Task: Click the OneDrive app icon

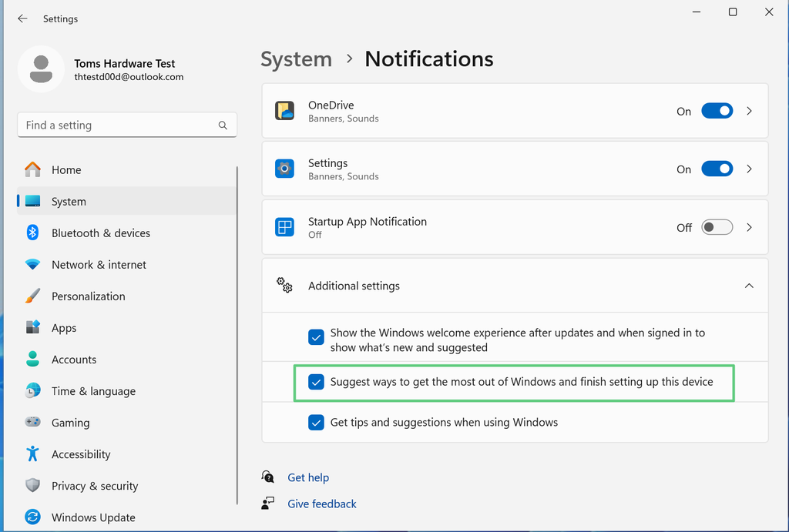Action: point(284,110)
